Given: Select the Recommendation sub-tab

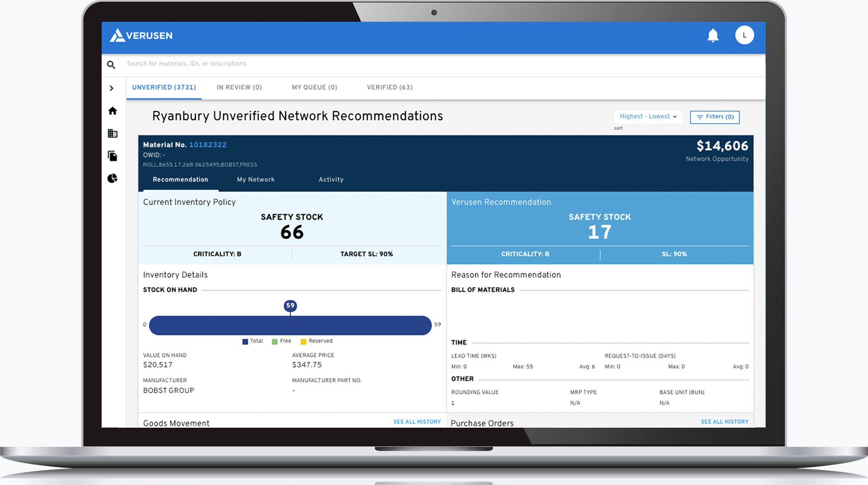Looking at the screenshot, I should tap(181, 180).
